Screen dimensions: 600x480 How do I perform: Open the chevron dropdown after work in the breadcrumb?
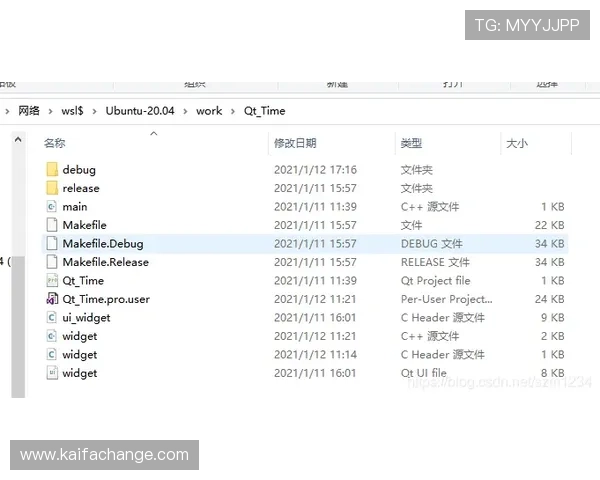233,111
